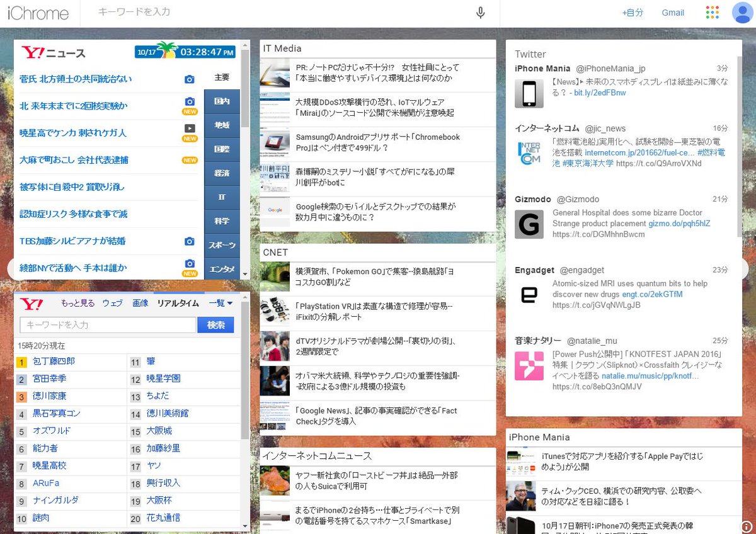
Task: Open thumbnail of Samsung Chromebook Pro article
Action: click(x=275, y=143)
